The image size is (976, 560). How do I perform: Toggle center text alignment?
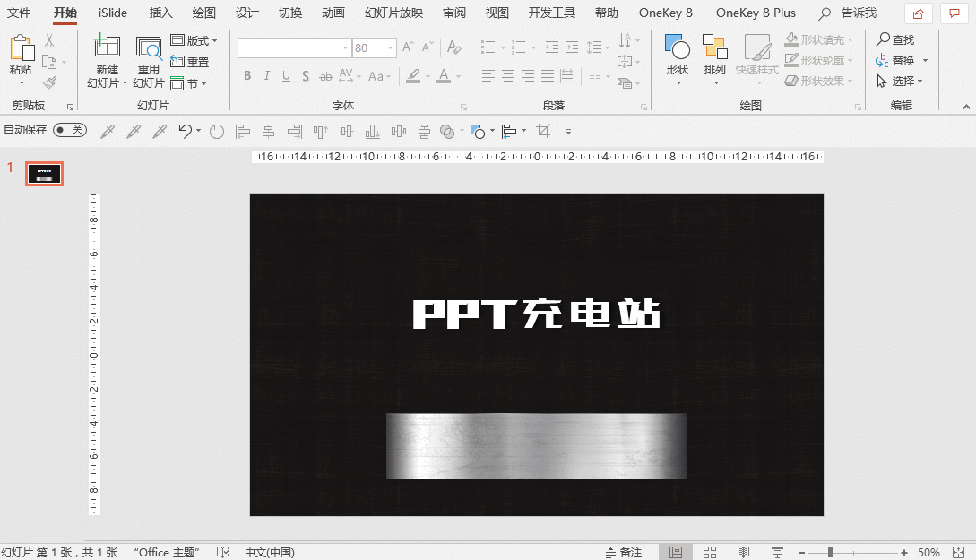pos(508,76)
